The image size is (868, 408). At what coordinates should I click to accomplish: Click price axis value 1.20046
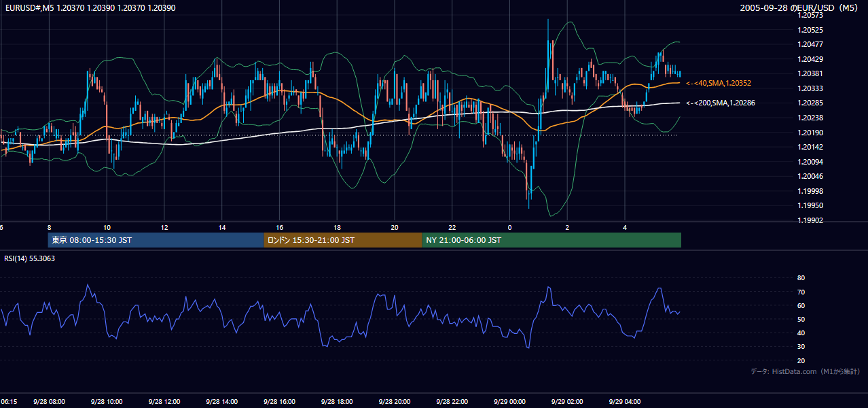point(810,176)
